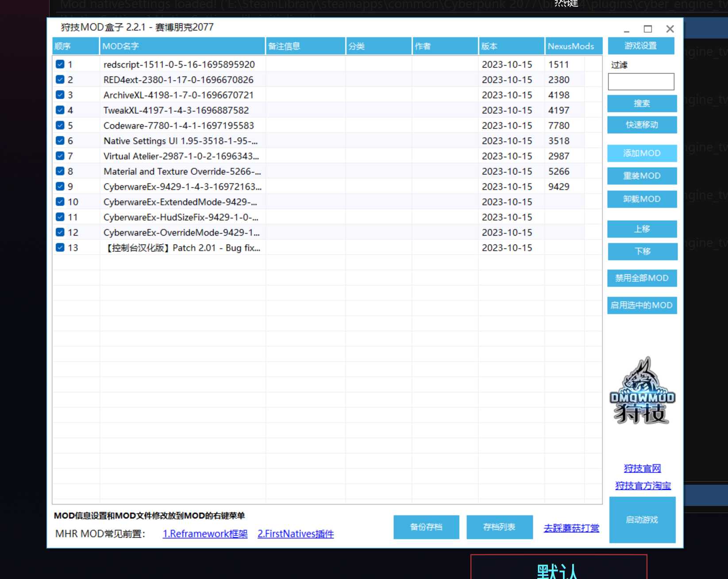Open the 1.Reframework框架 link

[205, 534]
